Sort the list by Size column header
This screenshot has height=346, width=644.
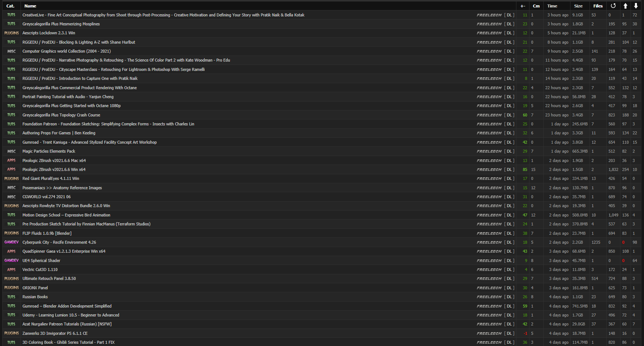[x=578, y=6]
